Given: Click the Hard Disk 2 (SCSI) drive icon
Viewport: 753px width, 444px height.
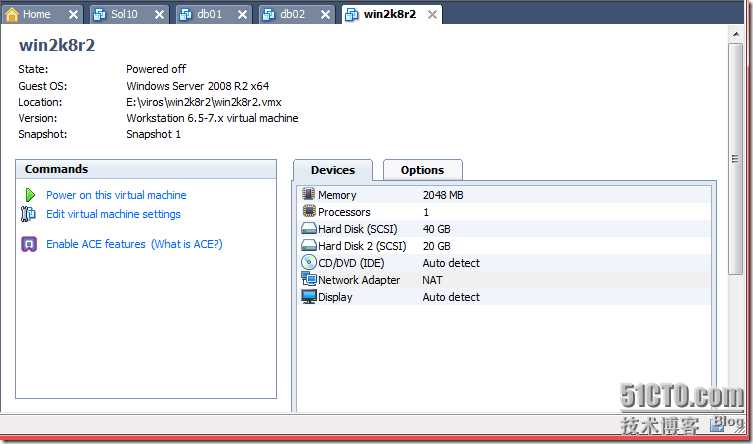Looking at the screenshot, I should click(309, 246).
